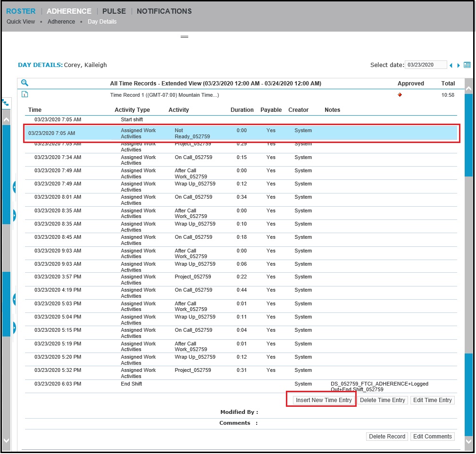Select the 4:19 PM On Call row
This screenshot has height=454, width=476.
[x=241, y=293]
